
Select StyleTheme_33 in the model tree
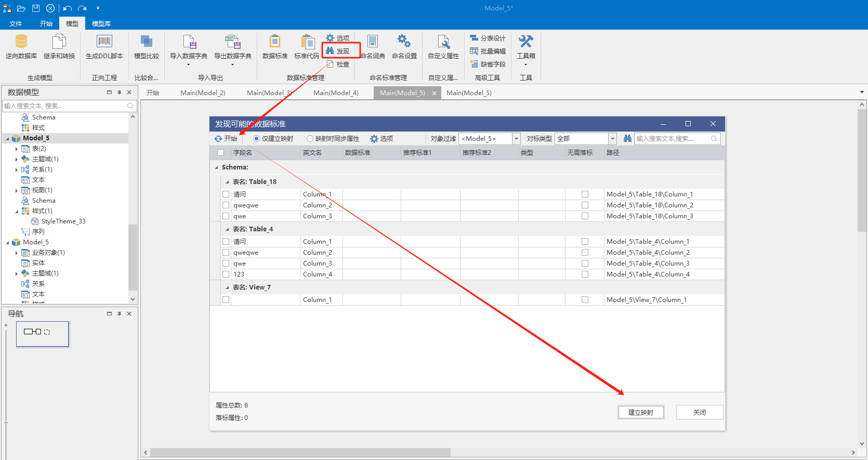63,221
